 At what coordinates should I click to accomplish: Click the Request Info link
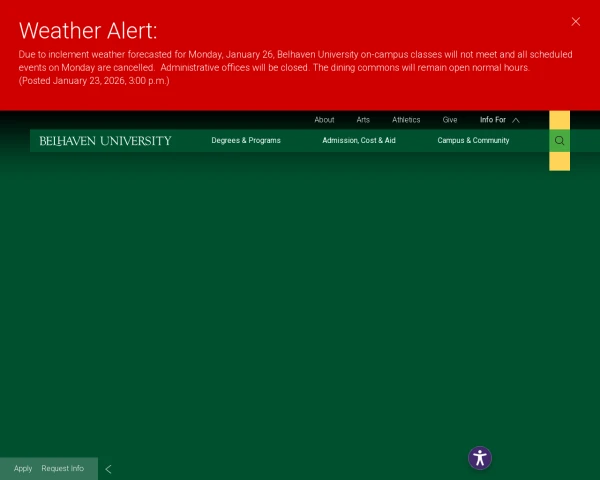click(x=63, y=469)
